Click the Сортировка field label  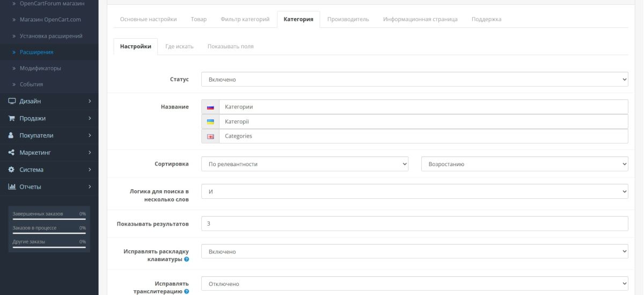coord(172,164)
